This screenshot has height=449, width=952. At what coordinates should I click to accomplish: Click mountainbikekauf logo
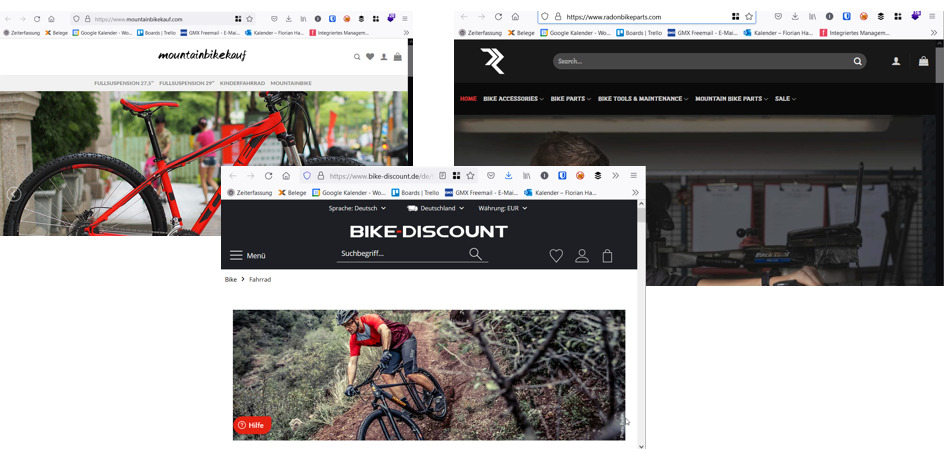pyautogui.click(x=203, y=56)
